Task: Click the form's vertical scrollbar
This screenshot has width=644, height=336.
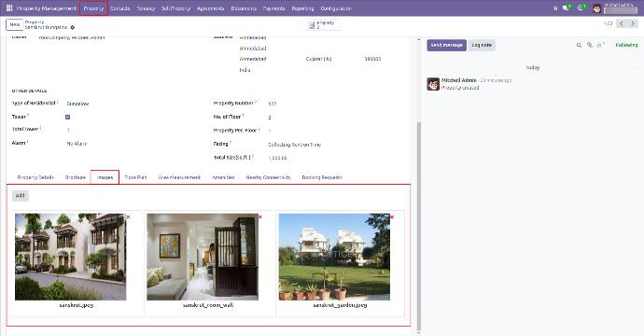Action: click(418, 226)
